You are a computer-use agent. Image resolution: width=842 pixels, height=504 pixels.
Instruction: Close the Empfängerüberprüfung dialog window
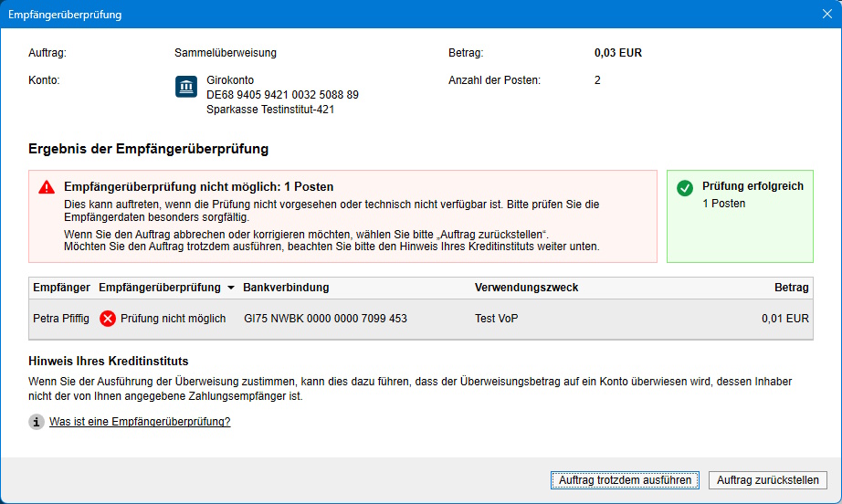click(826, 15)
